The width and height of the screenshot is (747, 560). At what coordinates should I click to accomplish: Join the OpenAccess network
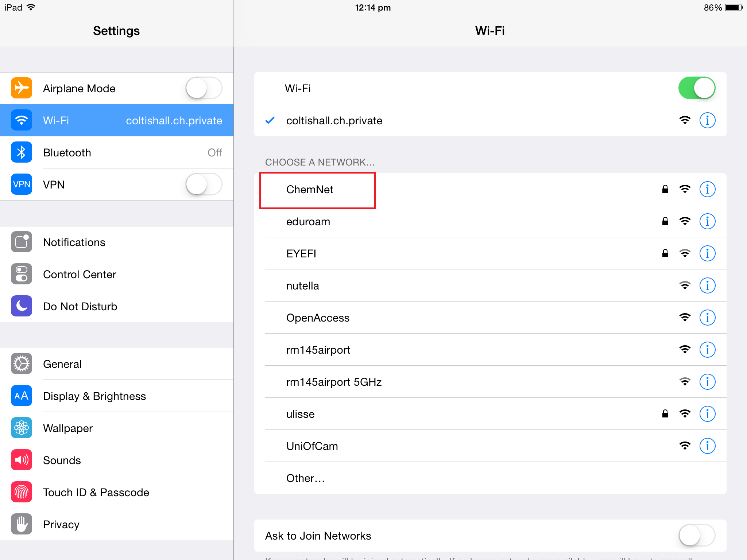click(x=490, y=318)
